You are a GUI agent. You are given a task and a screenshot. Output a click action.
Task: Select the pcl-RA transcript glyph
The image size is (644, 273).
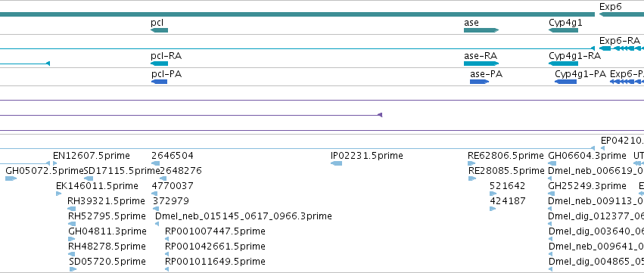point(160,64)
